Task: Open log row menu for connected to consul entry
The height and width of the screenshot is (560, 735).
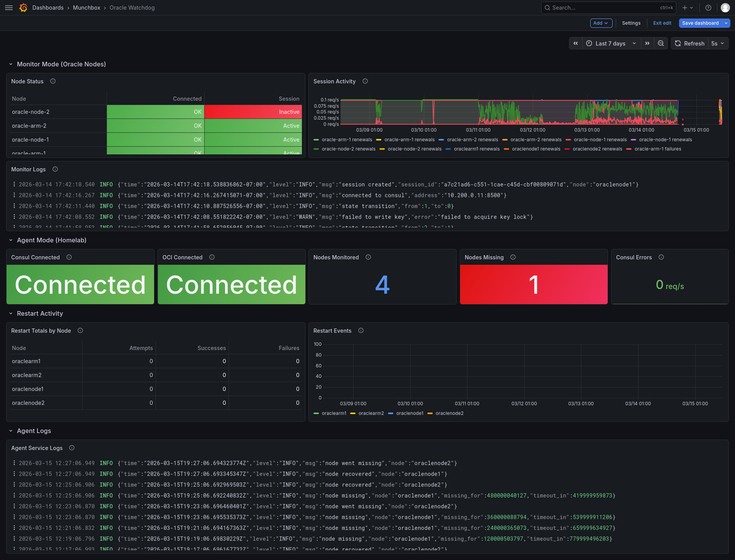Action: pos(14,195)
